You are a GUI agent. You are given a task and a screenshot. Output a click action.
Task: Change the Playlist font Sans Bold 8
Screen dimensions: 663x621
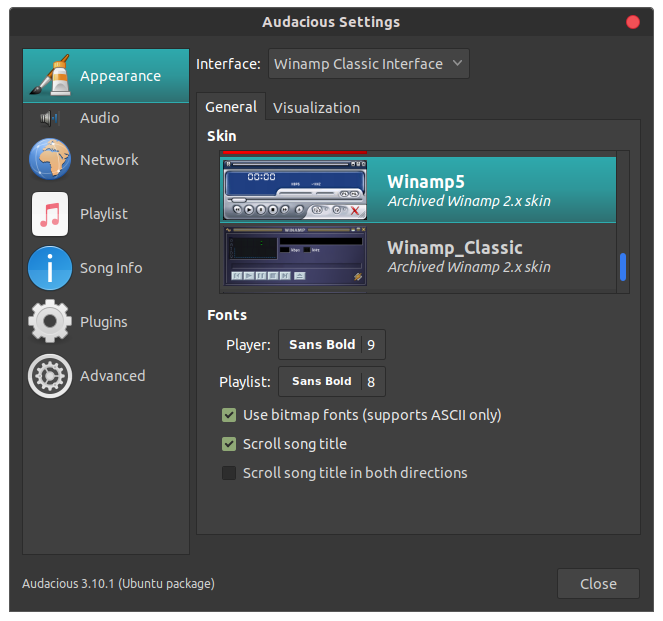(x=332, y=381)
